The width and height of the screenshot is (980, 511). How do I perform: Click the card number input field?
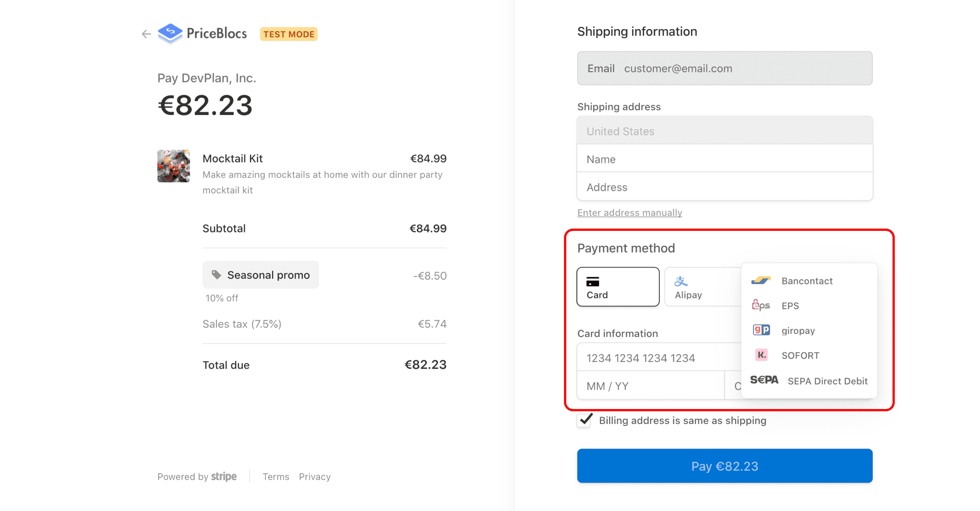(647, 357)
